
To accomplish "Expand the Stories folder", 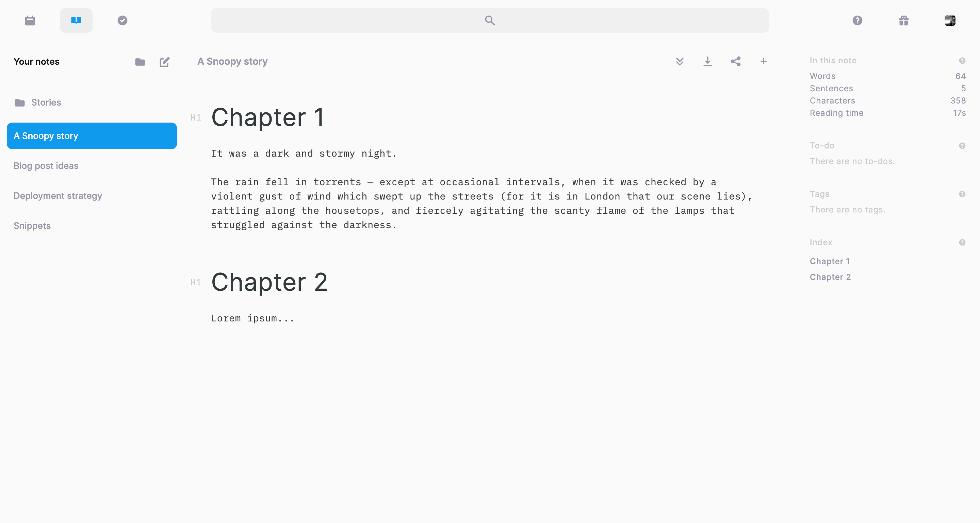I will pyautogui.click(x=46, y=102).
